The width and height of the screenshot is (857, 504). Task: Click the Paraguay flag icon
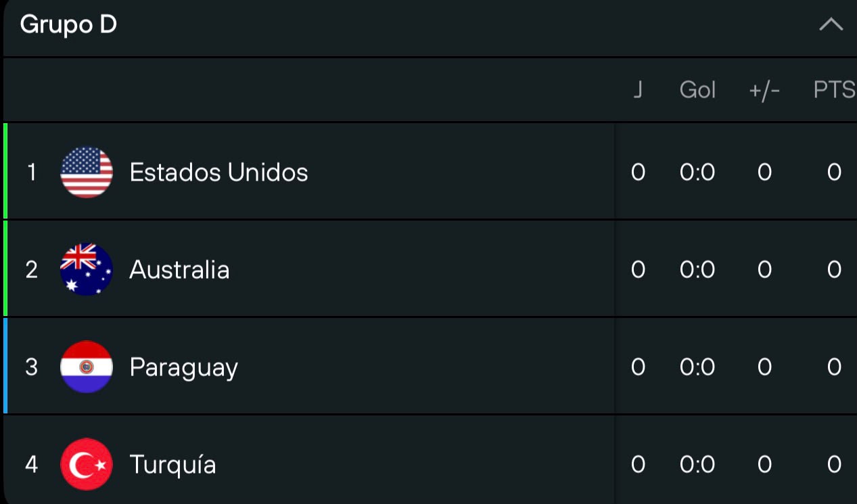87,367
